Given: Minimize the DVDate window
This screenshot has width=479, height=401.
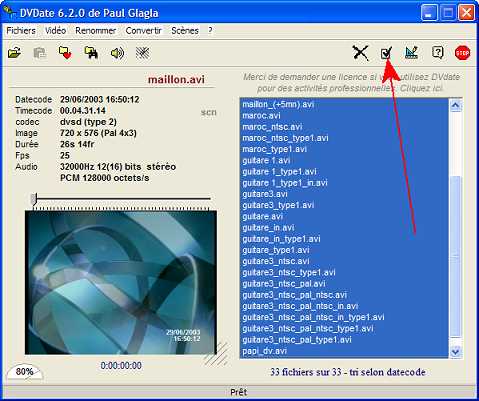Looking at the screenshot, I should pyautogui.click(x=429, y=13).
